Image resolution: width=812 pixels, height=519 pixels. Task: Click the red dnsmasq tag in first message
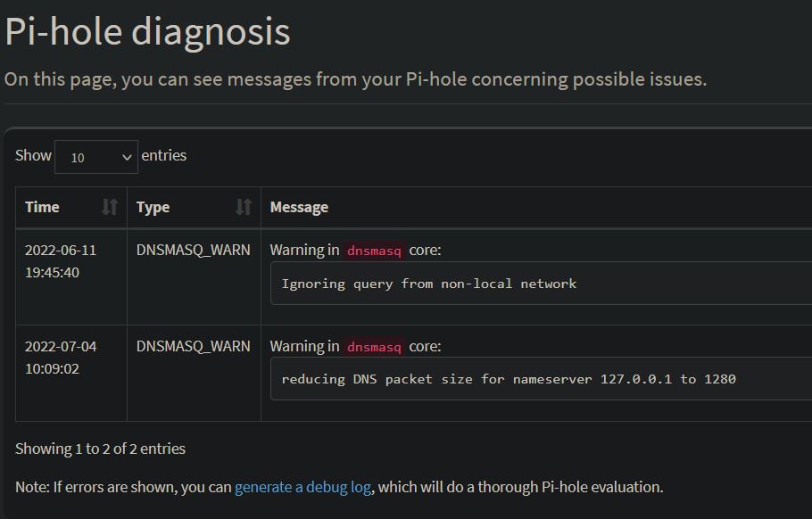tap(374, 251)
